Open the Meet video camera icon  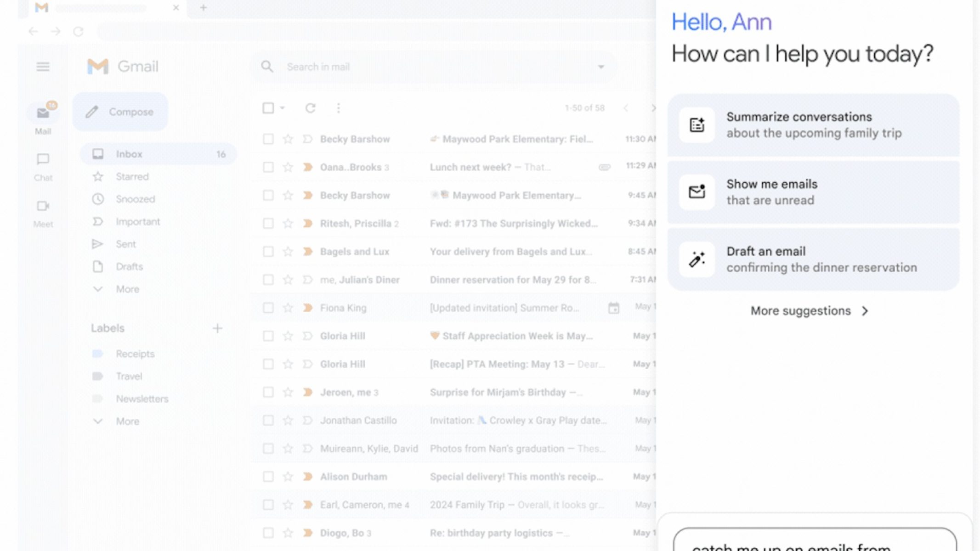43,206
